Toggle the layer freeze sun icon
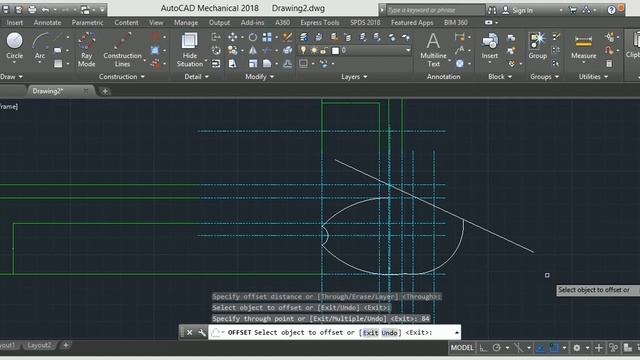Image resolution: width=640 pixels, height=360 pixels. pyautogui.click(x=314, y=51)
